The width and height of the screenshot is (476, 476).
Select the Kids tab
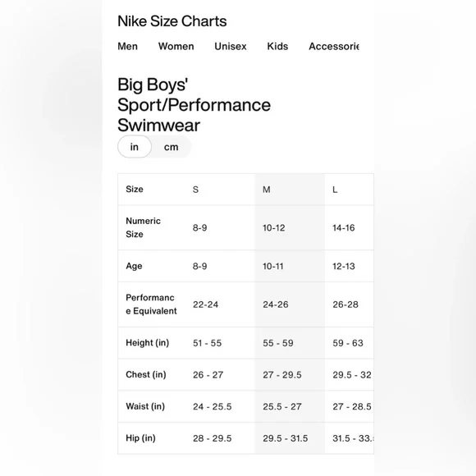277,46
